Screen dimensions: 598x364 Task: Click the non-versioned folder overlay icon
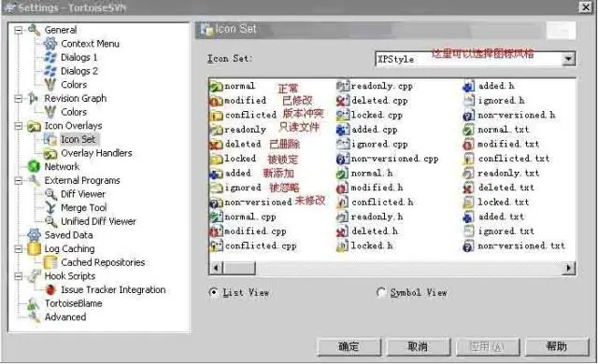(216, 203)
